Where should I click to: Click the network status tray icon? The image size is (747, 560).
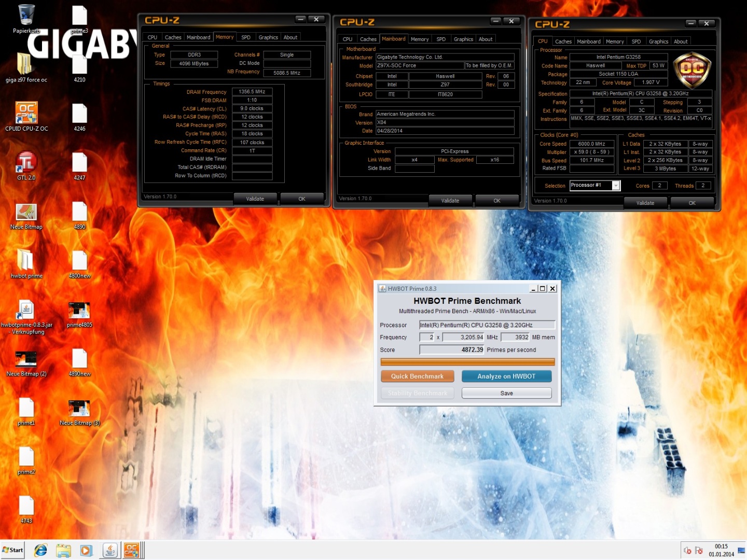coord(699,551)
